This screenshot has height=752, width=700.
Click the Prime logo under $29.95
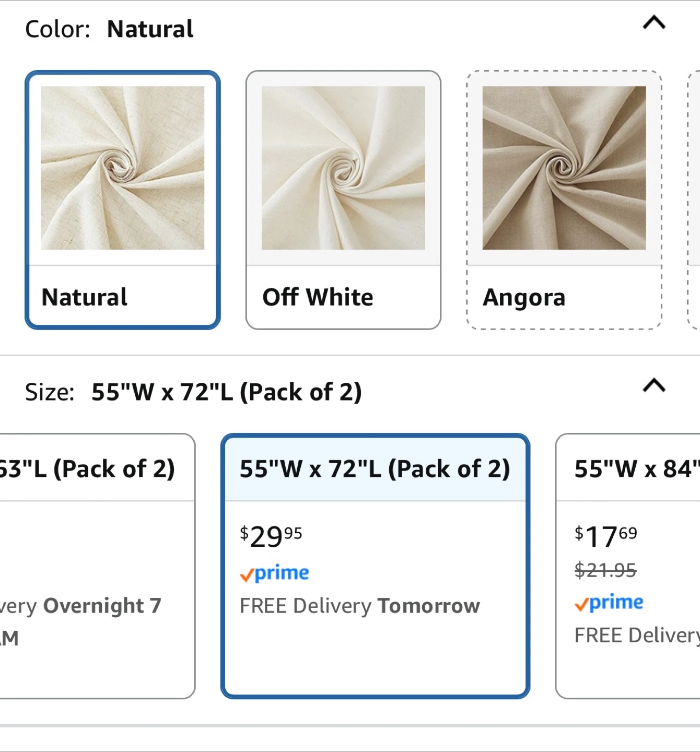click(x=275, y=573)
